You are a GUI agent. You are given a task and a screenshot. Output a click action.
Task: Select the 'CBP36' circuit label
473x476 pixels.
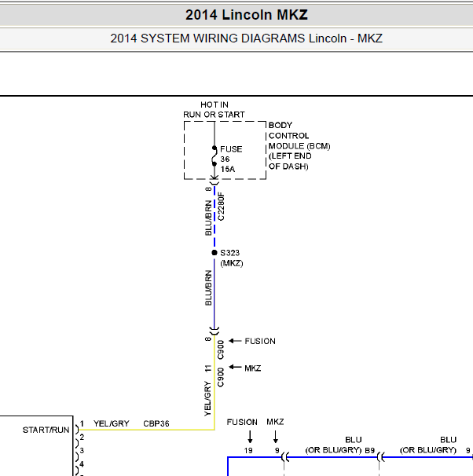tap(156, 423)
